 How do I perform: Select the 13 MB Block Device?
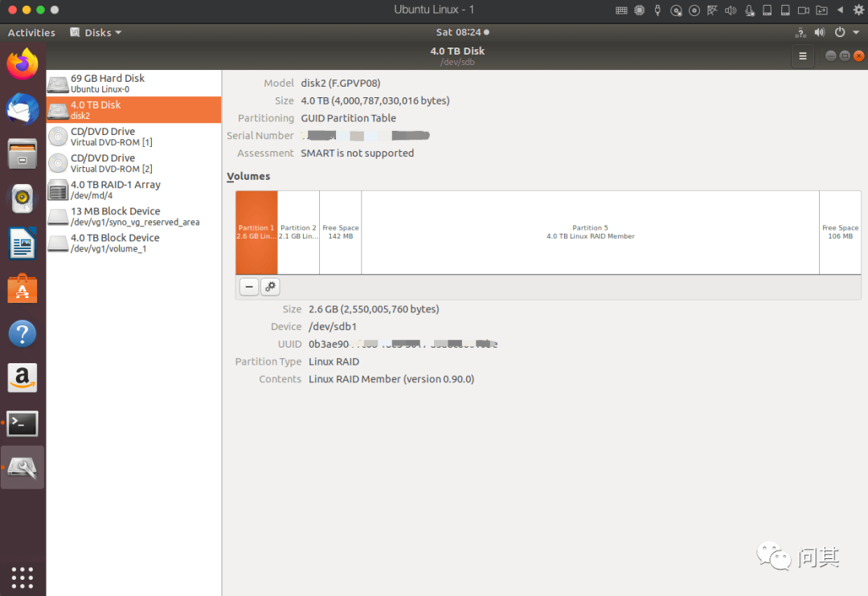[x=134, y=216]
